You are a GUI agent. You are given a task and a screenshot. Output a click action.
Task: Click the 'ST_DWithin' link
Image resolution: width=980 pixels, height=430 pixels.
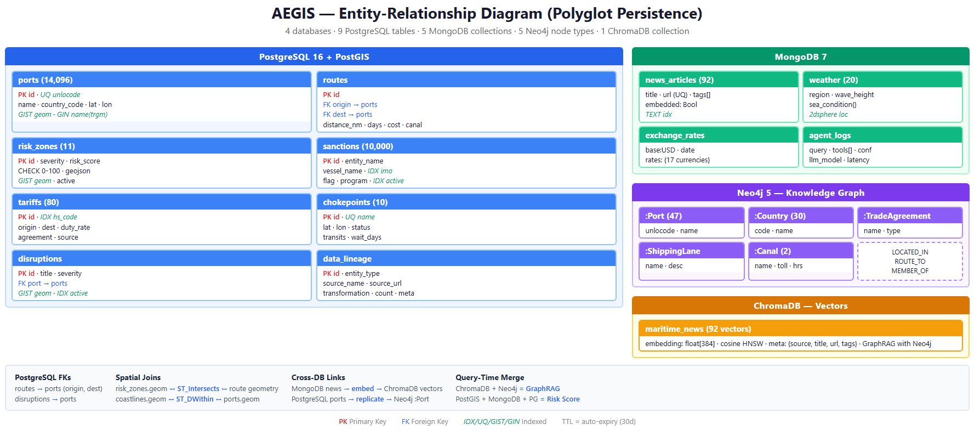195,399
